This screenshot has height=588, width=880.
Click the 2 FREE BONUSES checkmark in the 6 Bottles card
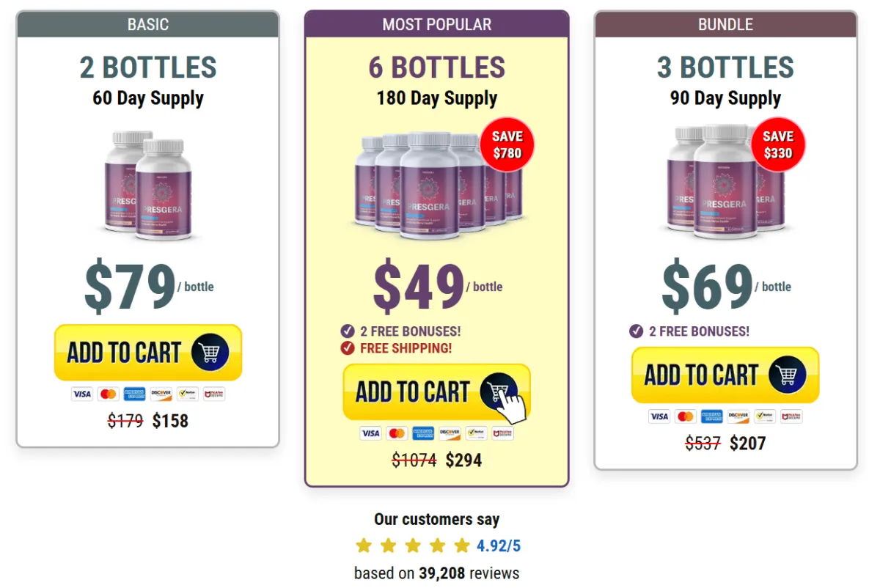[348, 331]
